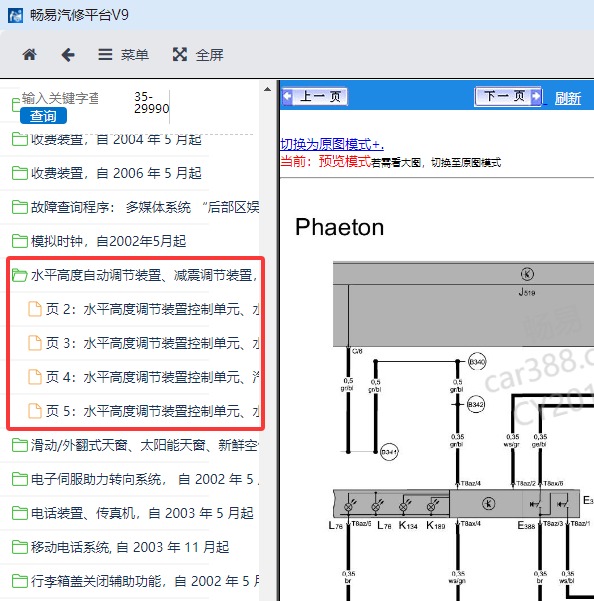Click the B340 node in the wiring diagram
The height and width of the screenshot is (601, 594).
click(477, 362)
